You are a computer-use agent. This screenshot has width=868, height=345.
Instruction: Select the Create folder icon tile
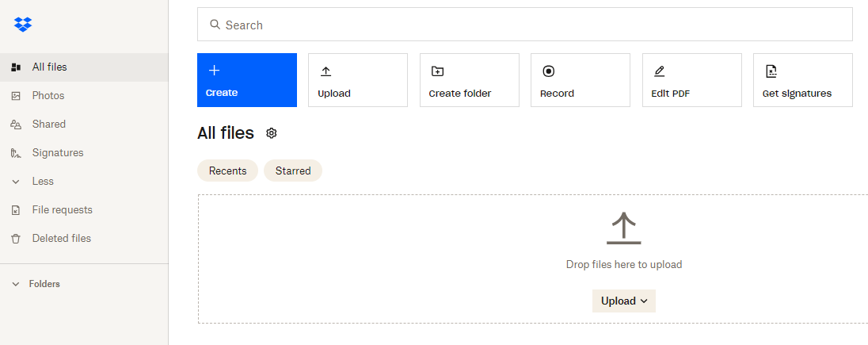pyautogui.click(x=470, y=80)
